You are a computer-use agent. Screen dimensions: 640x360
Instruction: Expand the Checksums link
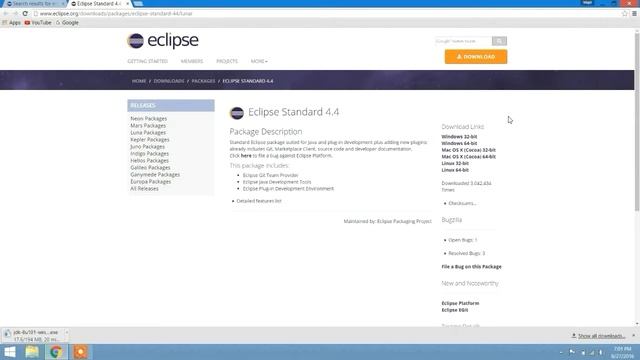pyautogui.click(x=462, y=203)
